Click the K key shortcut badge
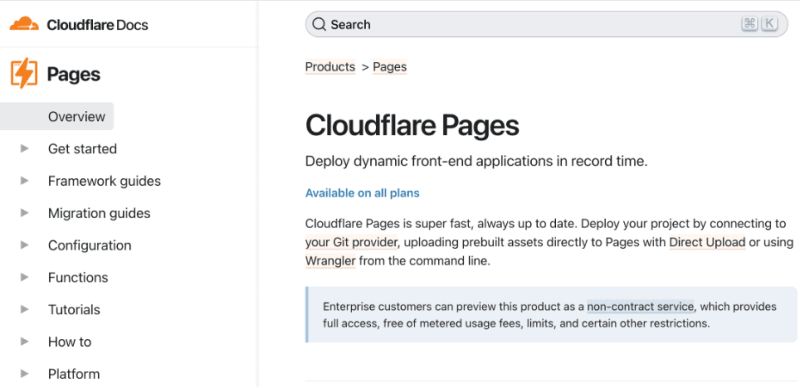 pyautogui.click(x=769, y=23)
